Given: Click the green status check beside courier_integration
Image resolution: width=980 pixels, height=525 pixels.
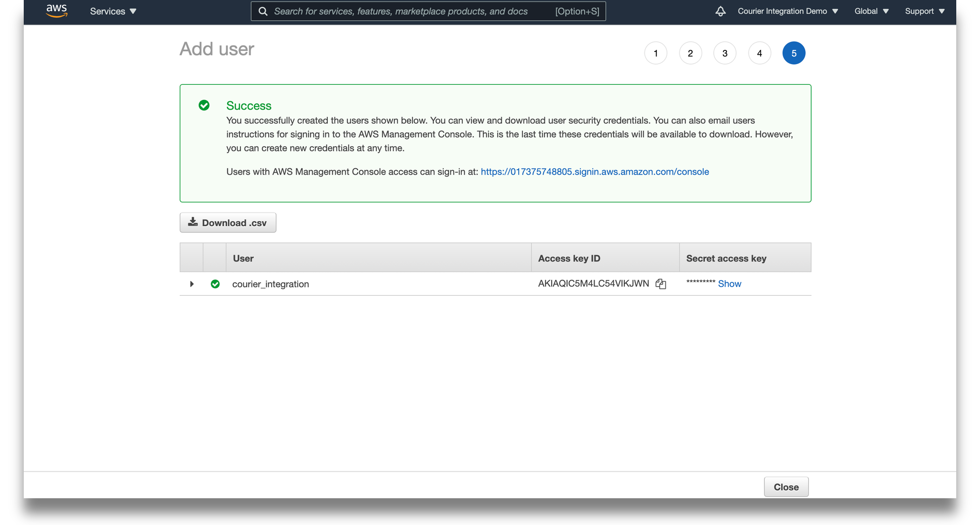Looking at the screenshot, I should (215, 284).
